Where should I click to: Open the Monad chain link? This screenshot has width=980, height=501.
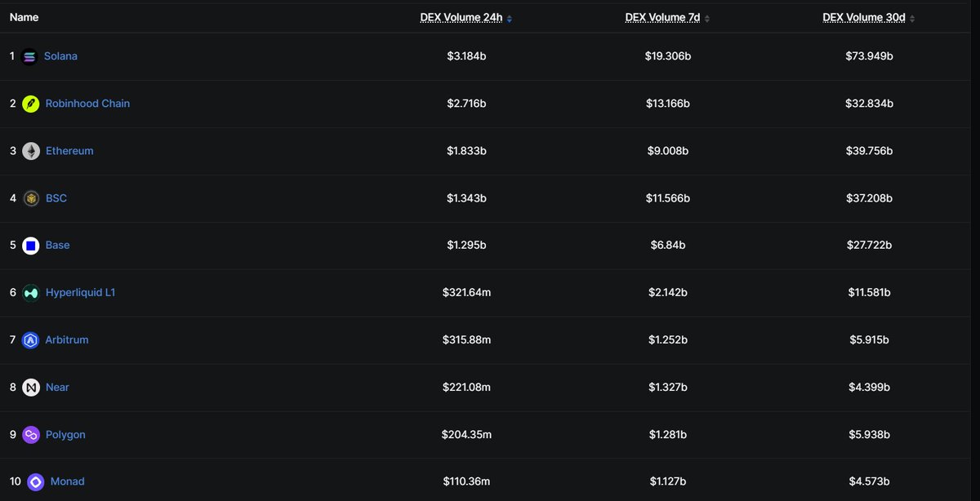[x=68, y=481]
